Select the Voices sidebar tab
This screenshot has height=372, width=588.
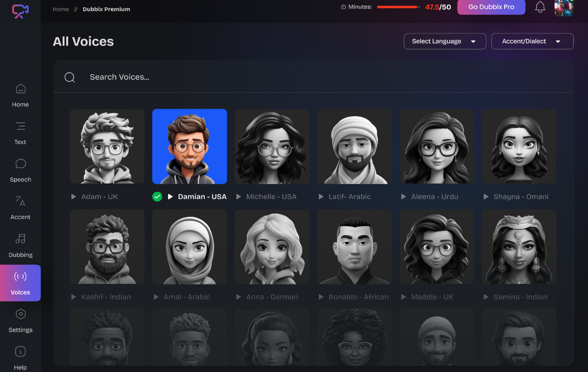pyautogui.click(x=21, y=283)
